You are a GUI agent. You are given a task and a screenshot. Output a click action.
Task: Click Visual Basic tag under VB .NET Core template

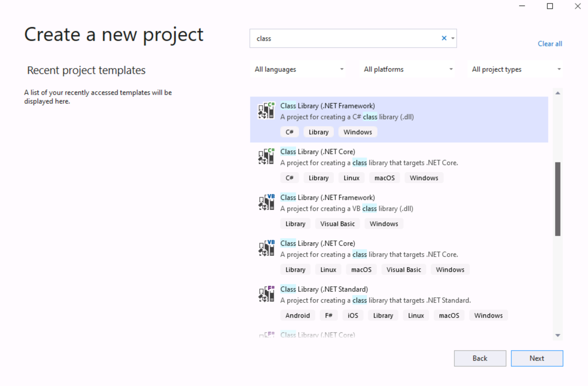pos(404,270)
